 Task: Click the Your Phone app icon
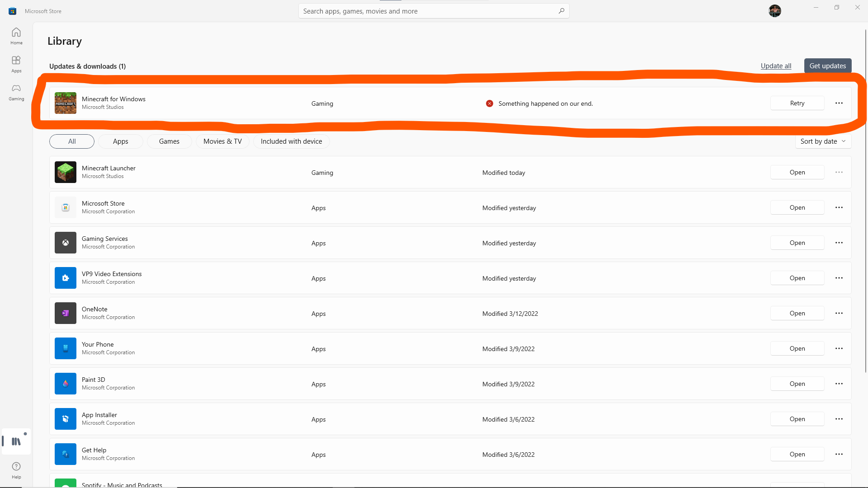pyautogui.click(x=66, y=348)
